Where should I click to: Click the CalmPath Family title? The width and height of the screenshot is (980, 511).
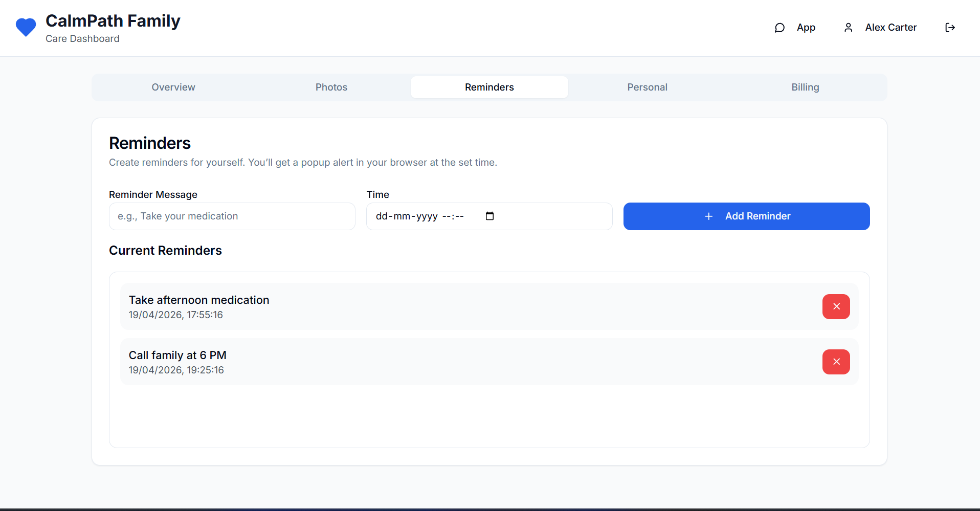[x=113, y=21]
